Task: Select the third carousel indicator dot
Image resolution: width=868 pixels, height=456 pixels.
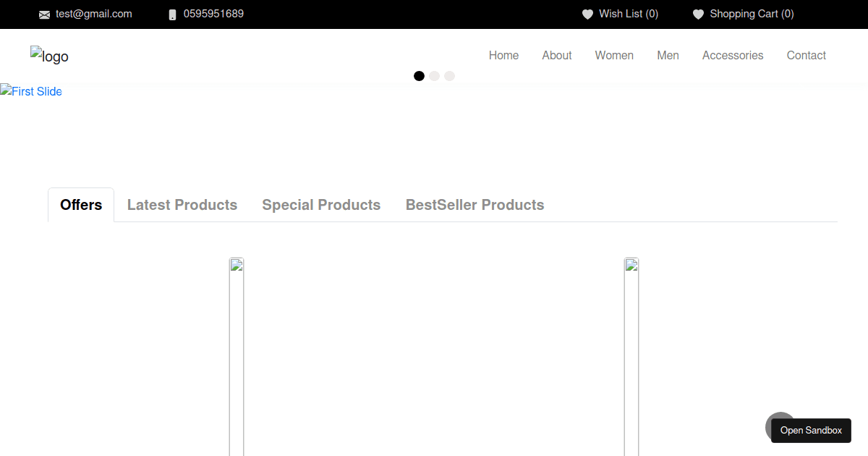Action: point(449,75)
